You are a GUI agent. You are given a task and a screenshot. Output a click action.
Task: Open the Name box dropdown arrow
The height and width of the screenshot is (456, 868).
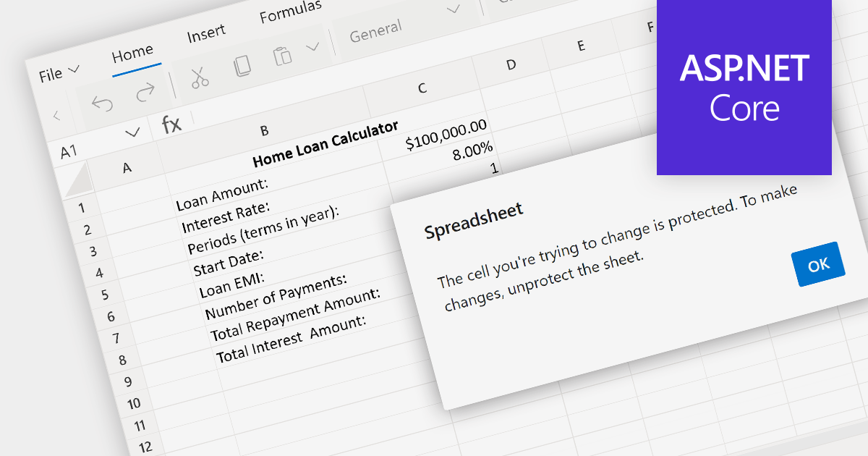click(x=134, y=132)
